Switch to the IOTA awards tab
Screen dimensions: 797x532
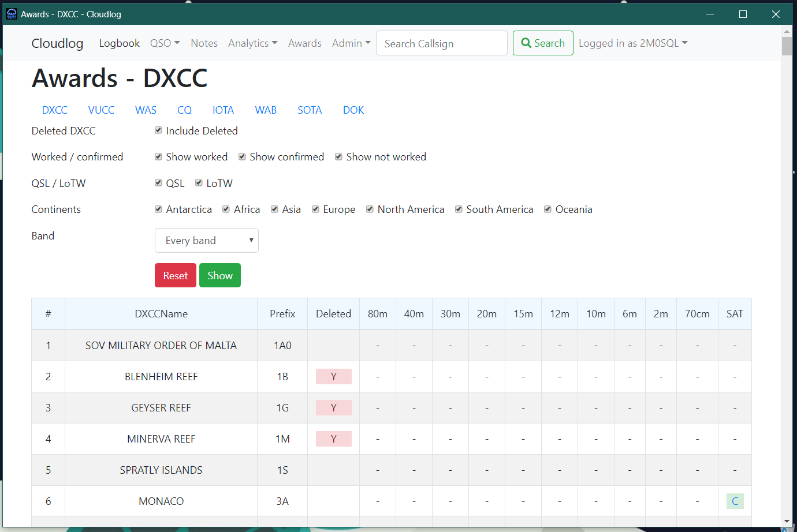click(x=223, y=110)
